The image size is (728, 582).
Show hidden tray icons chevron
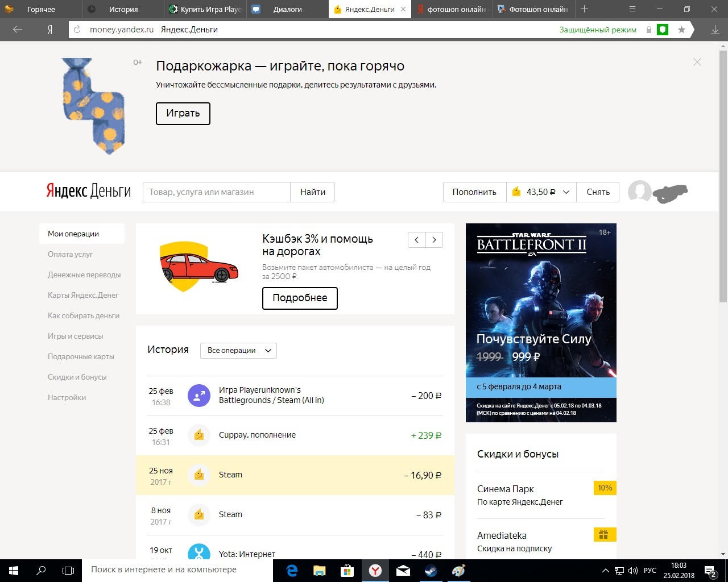(x=606, y=571)
